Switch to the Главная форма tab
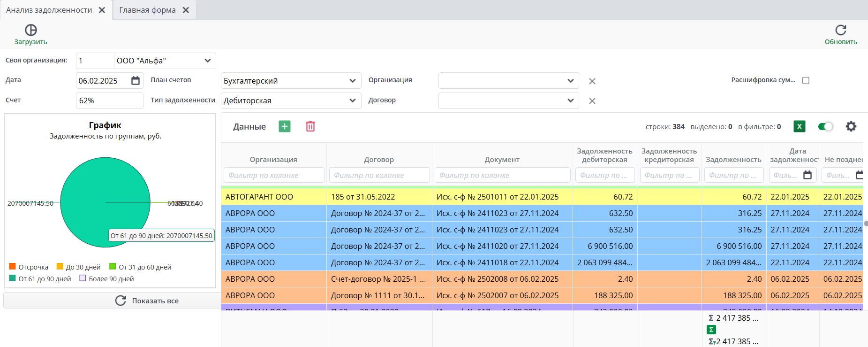 (147, 10)
